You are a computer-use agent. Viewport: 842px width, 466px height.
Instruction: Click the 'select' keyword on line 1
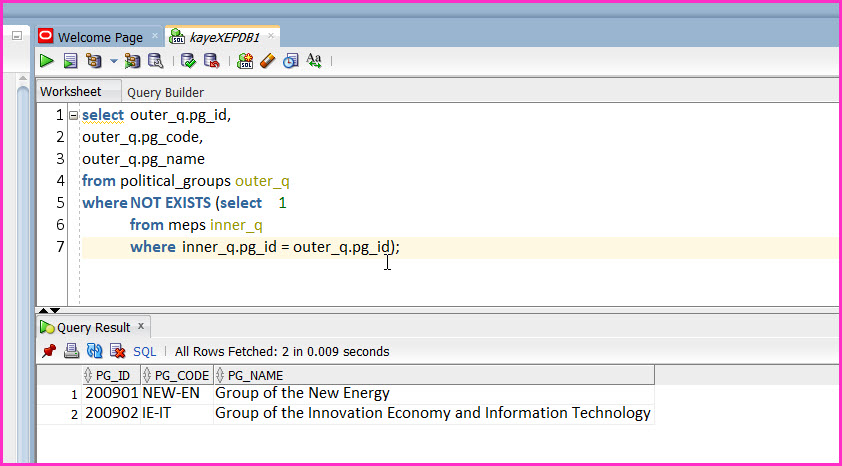103,115
